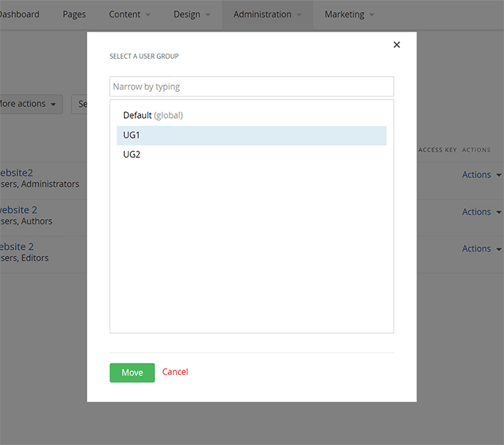Open the website link in Administrators row
This screenshot has width=504, height=445.
tap(17, 172)
